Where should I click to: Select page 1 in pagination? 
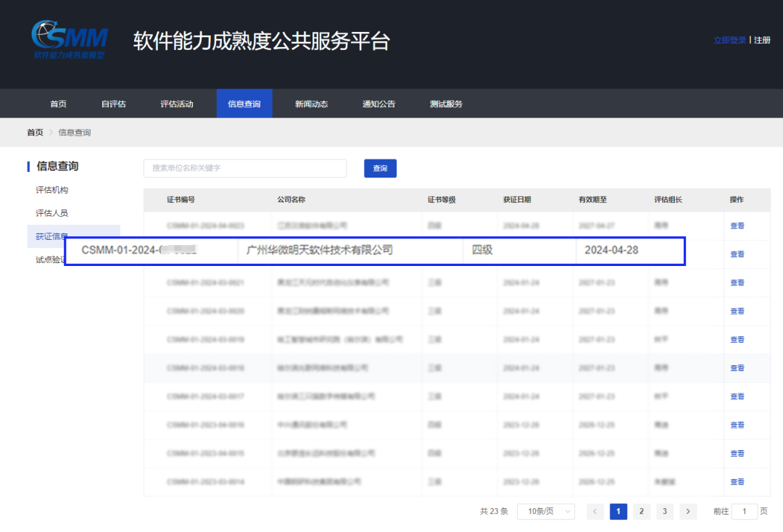(x=618, y=511)
